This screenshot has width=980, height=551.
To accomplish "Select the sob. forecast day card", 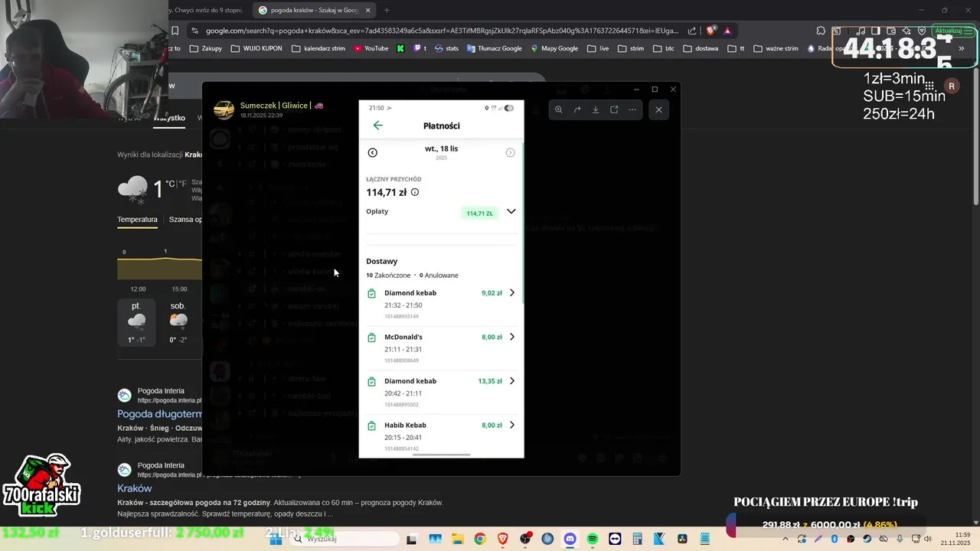I will pos(178,322).
